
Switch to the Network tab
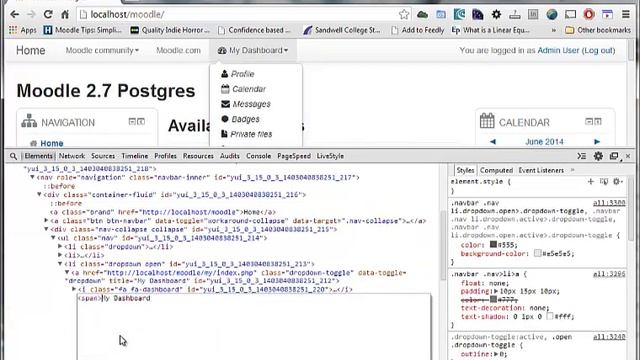tap(72, 156)
